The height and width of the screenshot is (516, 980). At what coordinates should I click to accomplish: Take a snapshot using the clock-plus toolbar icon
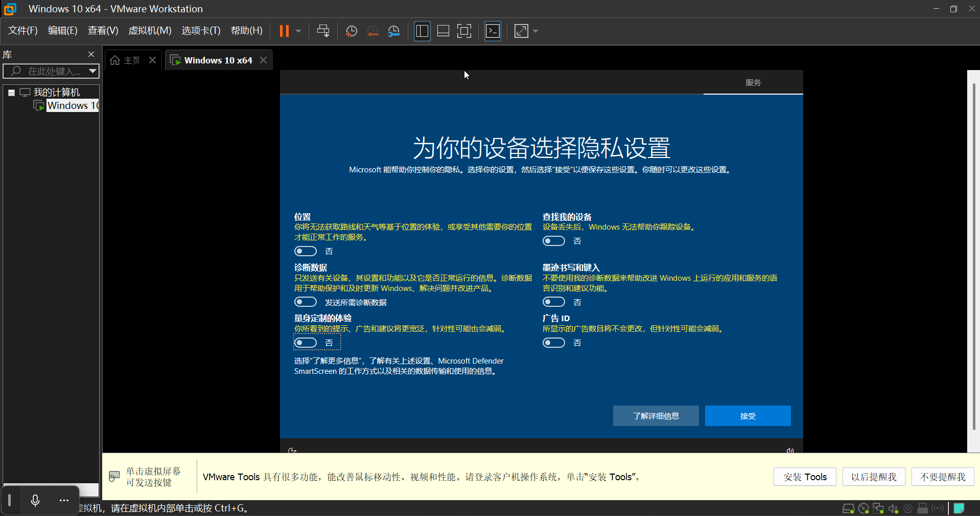coord(351,31)
